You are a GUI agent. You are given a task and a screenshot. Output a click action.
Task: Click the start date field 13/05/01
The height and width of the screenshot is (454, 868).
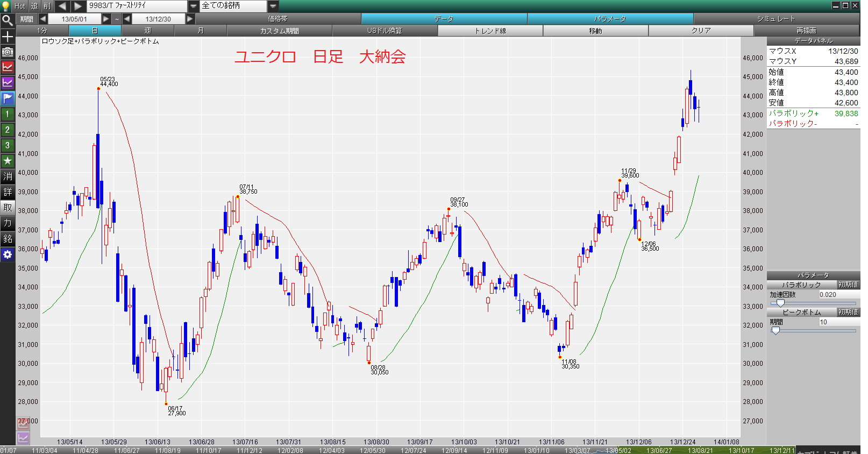[74, 19]
